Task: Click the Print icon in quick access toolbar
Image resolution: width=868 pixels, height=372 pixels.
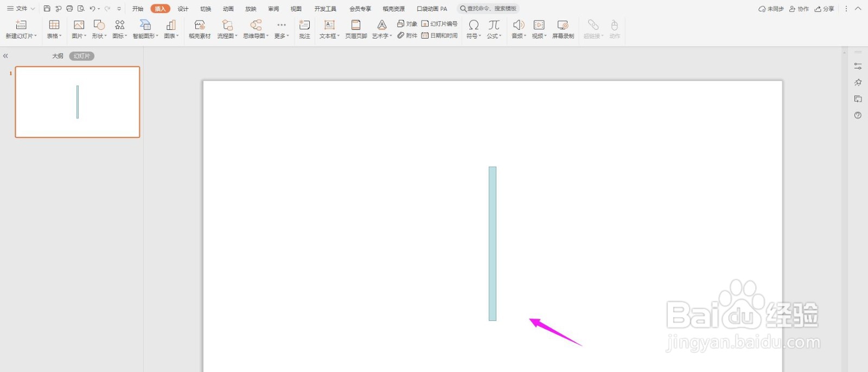Action: (69, 9)
